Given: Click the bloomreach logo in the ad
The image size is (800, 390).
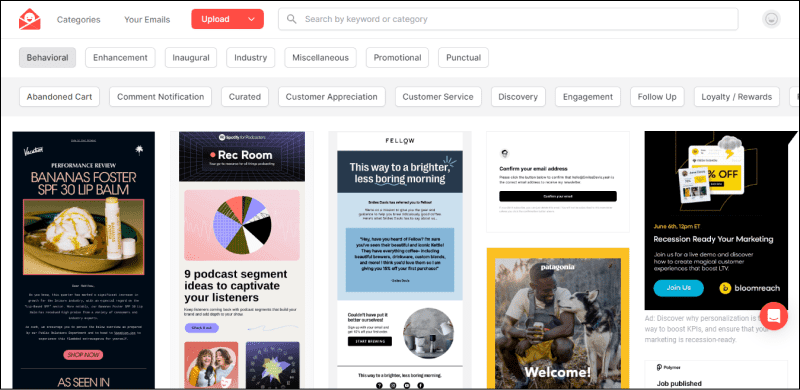Looking at the screenshot, I should (749, 288).
